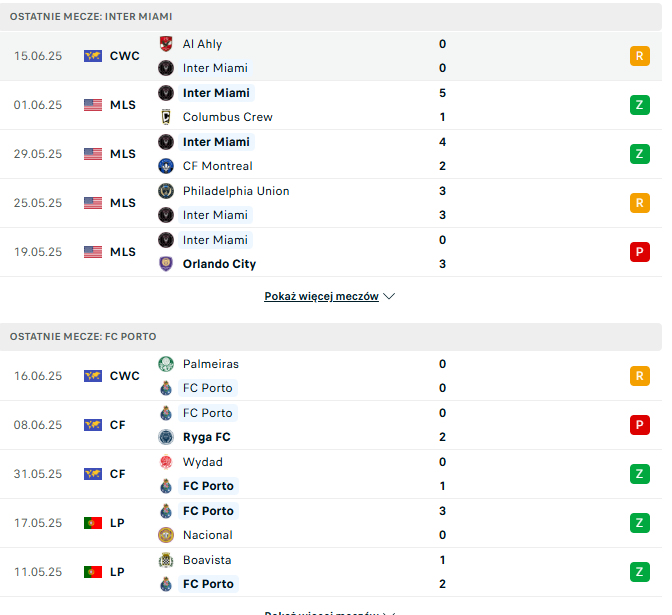
Task: Click the Portugal flag on 17.05.25 match
Action: click(x=93, y=523)
